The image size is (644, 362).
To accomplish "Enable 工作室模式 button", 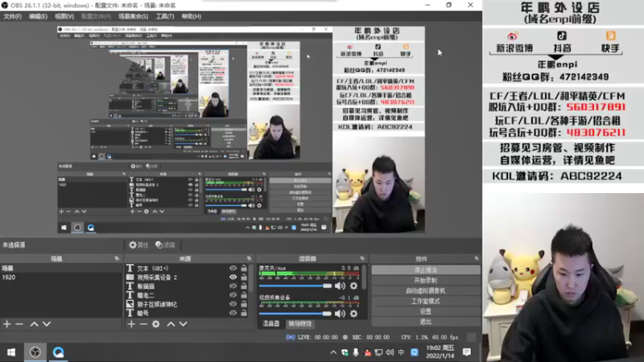I will tap(426, 301).
